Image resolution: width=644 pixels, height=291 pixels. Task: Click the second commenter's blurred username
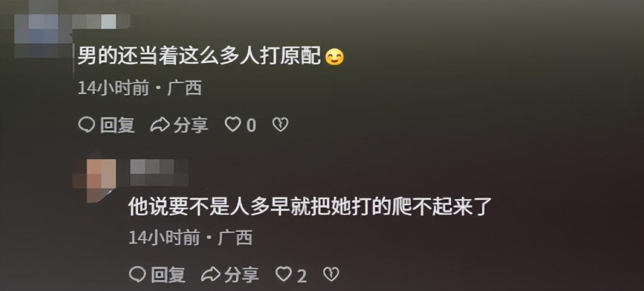click(159, 173)
